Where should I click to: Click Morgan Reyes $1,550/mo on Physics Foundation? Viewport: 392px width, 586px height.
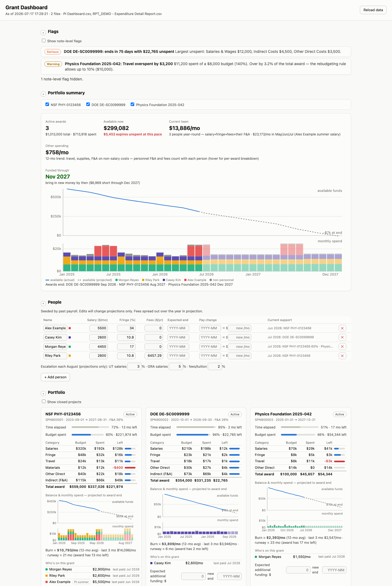(302, 557)
